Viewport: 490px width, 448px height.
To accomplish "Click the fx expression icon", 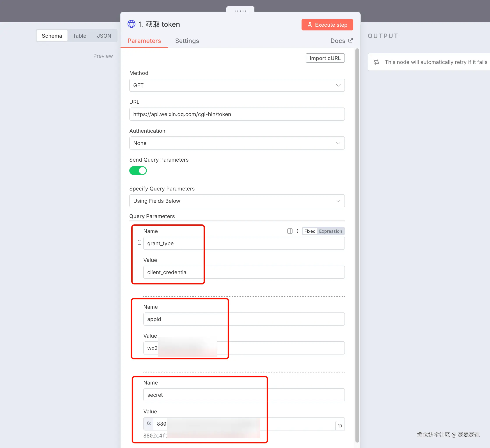I will point(149,424).
